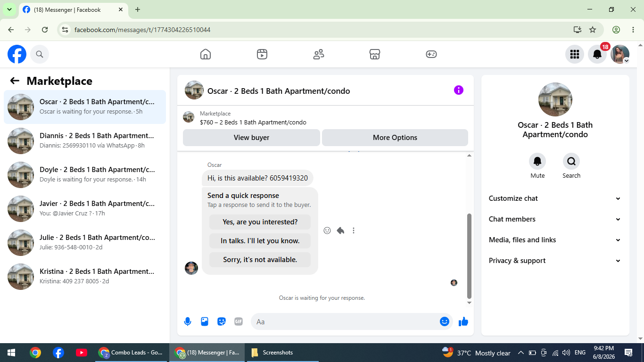Choose a sticker icon

(222, 321)
